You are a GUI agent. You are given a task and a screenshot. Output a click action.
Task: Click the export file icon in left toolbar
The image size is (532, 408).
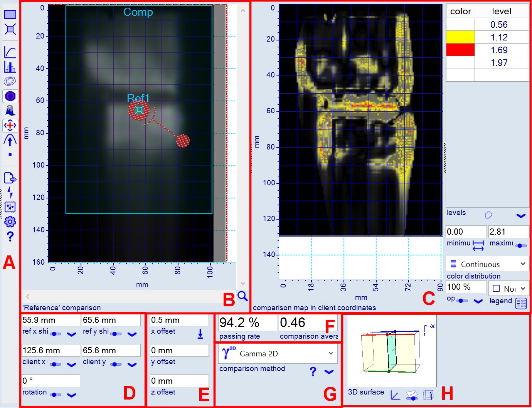[x=10, y=178]
